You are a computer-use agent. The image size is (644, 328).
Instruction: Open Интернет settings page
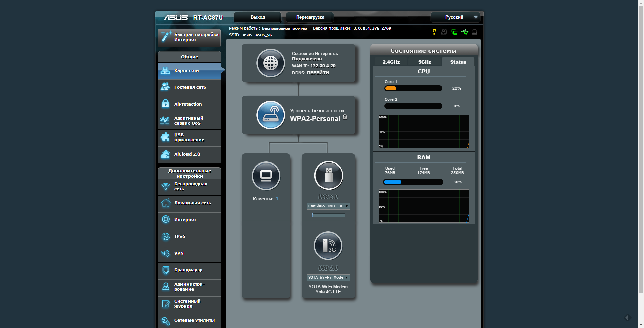coord(190,220)
